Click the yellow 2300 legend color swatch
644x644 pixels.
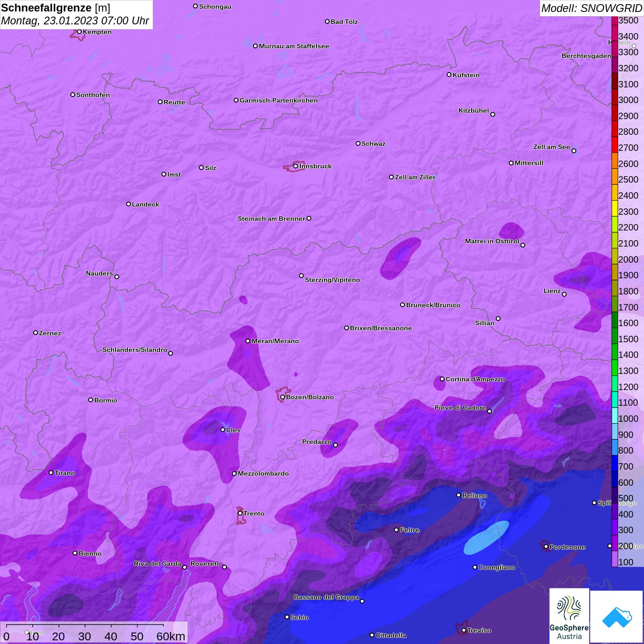point(615,208)
